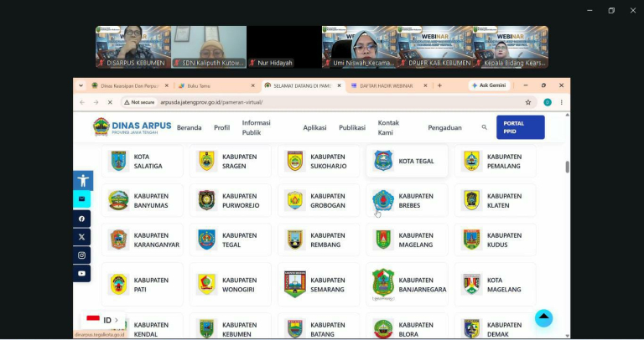644x340 pixels.
Task: Open a new tab with the plus icon
Action: [439, 85]
